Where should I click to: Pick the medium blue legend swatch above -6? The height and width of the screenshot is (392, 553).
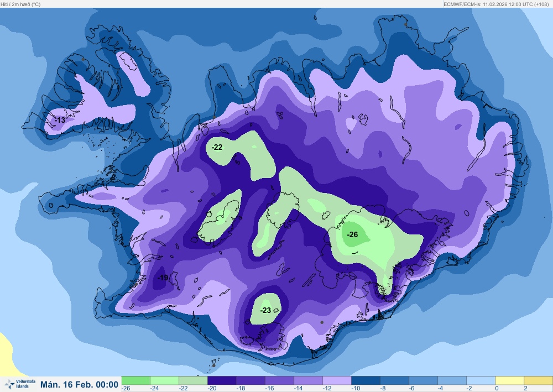[x=423, y=380]
